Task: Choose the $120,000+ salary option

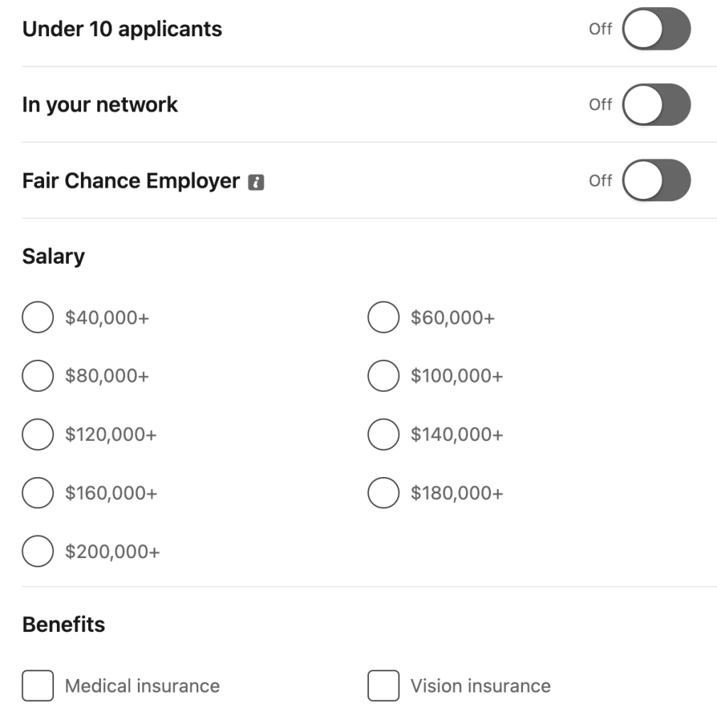Action: (38, 434)
